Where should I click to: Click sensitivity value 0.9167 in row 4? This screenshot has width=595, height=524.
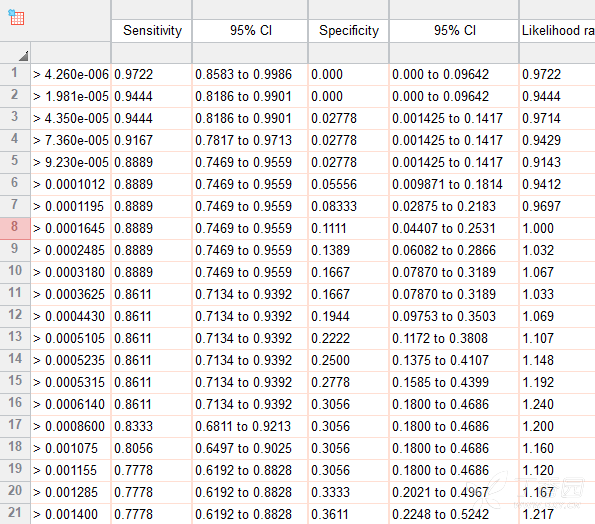[x=152, y=140]
